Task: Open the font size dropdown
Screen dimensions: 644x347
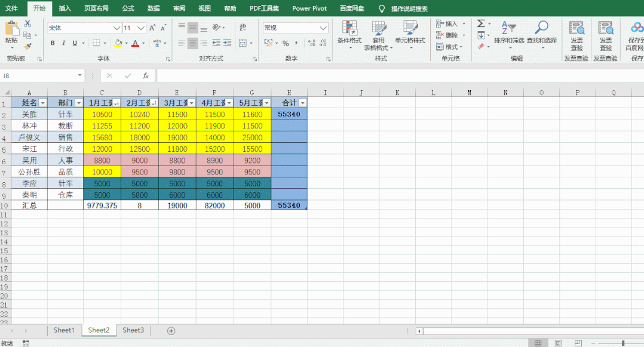Action: (x=141, y=28)
